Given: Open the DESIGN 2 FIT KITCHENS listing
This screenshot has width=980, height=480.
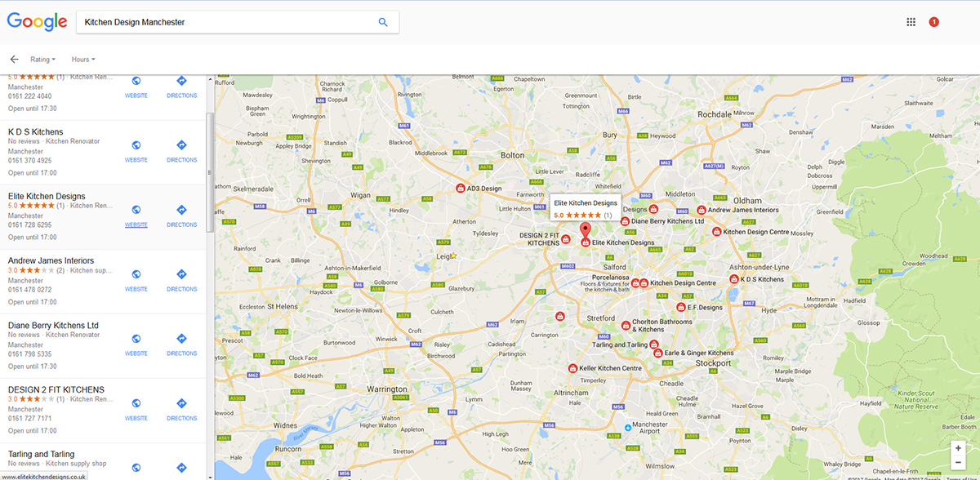Looking at the screenshot, I should 56,389.
